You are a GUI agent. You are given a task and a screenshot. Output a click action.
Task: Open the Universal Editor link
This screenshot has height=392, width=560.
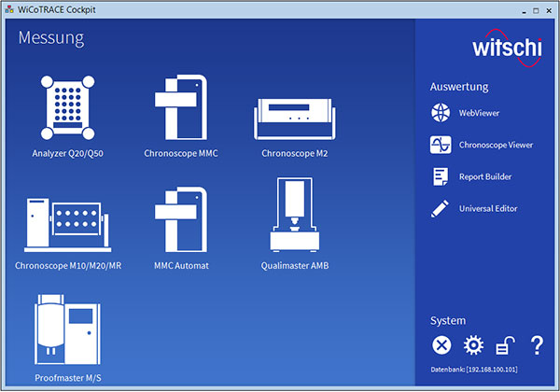coord(488,208)
